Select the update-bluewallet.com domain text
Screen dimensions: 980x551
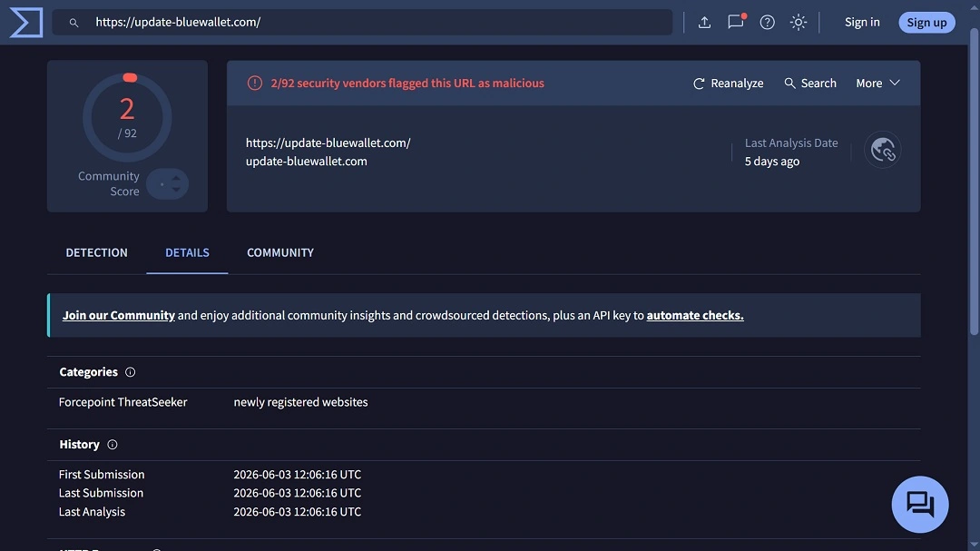pyautogui.click(x=307, y=162)
